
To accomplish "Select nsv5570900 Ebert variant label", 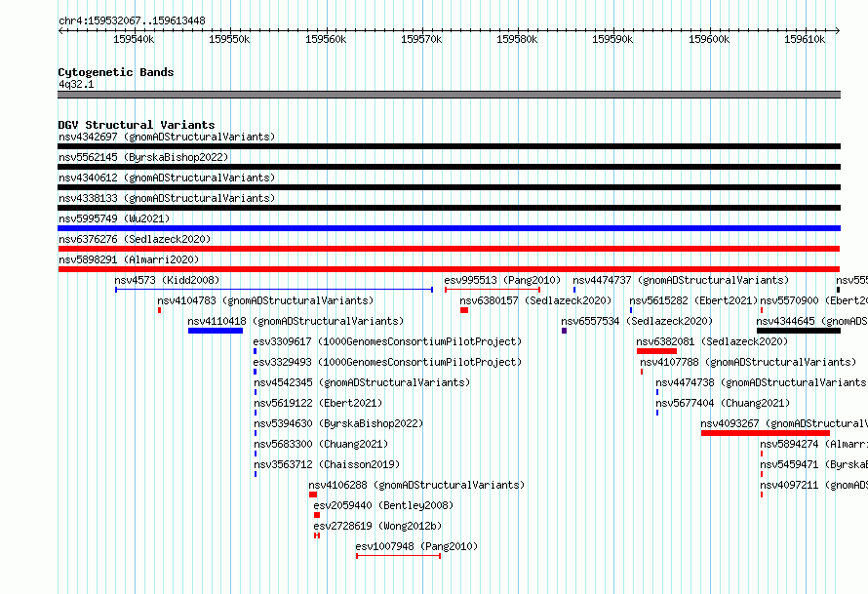I will click(813, 300).
